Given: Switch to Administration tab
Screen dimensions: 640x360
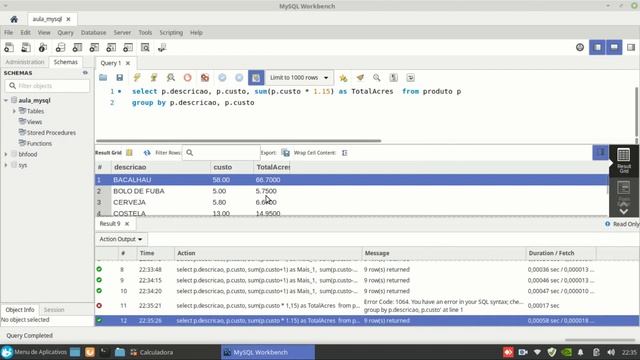Looking at the screenshot, I should pos(25,62).
